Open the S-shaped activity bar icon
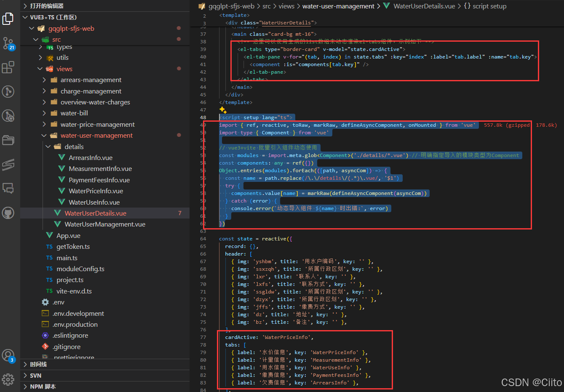The height and width of the screenshot is (392, 564). click(x=8, y=164)
